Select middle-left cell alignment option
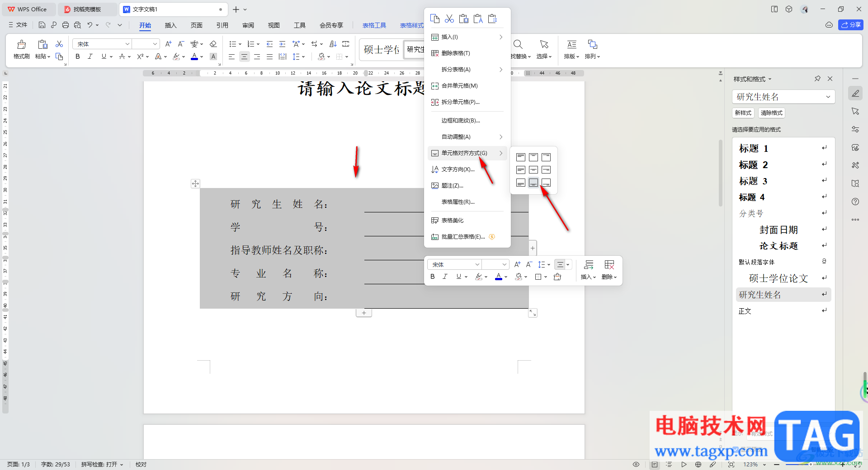Viewport: 868px width, 470px height. pos(521,170)
